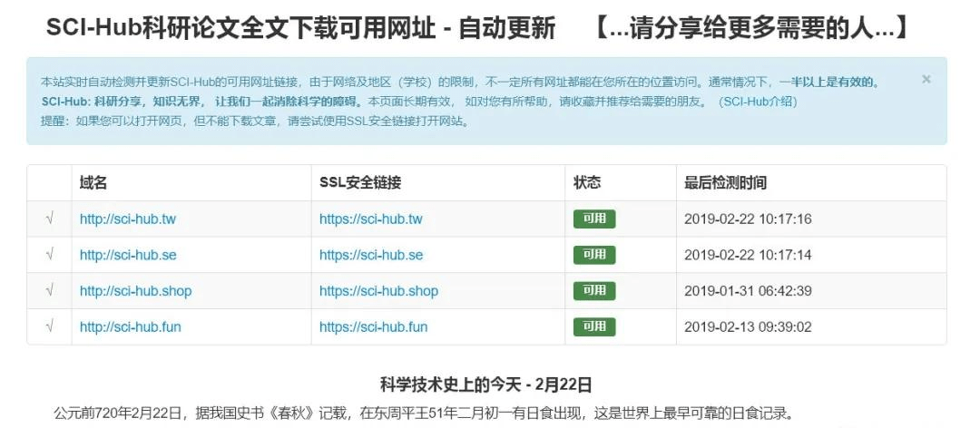Click the 最后检测时间 column header

tap(725, 183)
